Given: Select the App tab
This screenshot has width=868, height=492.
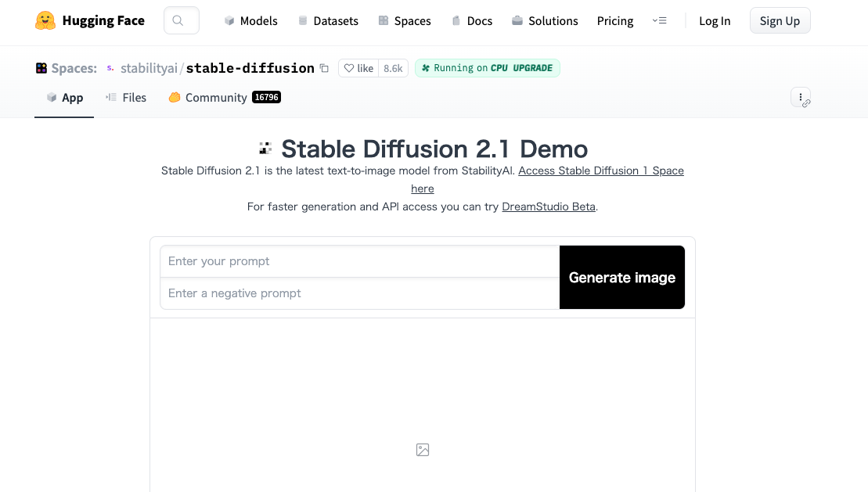Looking at the screenshot, I should point(63,97).
